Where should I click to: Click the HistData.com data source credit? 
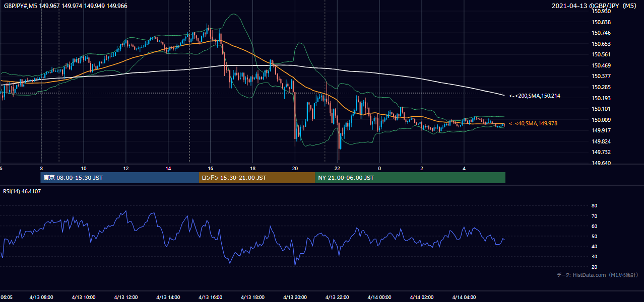pyautogui.click(x=597, y=275)
